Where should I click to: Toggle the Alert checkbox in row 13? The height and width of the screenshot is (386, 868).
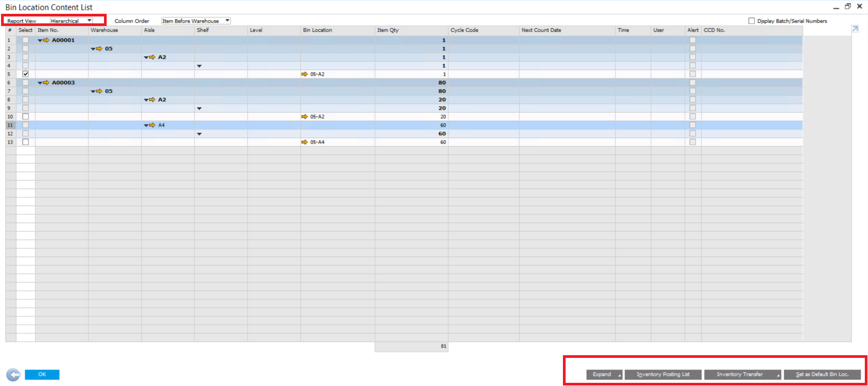point(692,142)
